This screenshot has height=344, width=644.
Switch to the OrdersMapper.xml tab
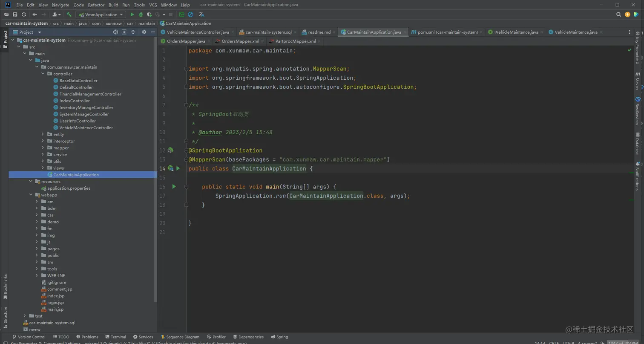coord(240,41)
